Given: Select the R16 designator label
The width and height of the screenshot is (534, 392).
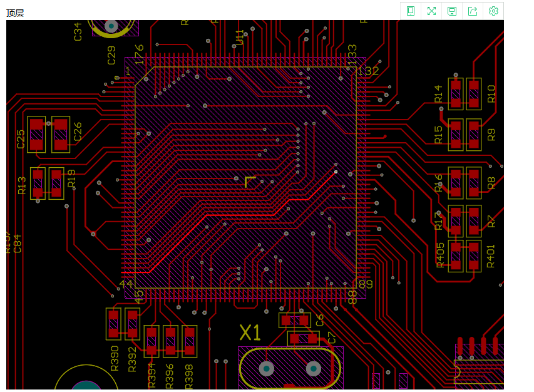Looking at the screenshot, I should point(438,183).
